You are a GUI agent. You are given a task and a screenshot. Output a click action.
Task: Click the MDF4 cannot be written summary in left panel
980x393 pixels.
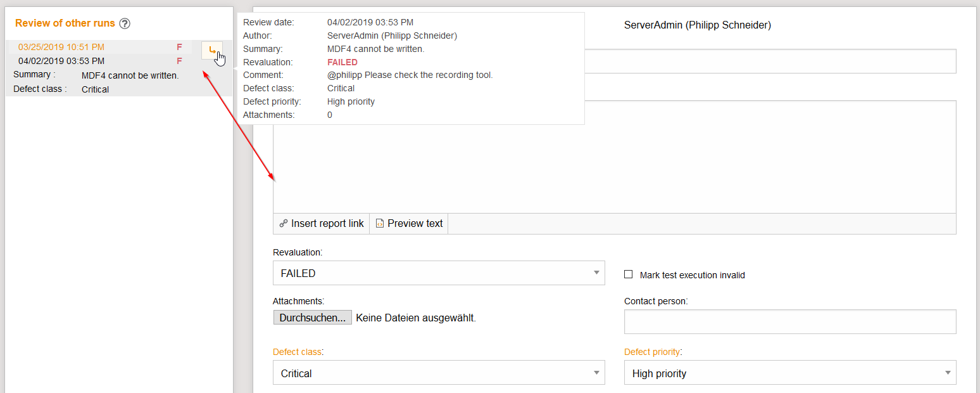pyautogui.click(x=130, y=76)
